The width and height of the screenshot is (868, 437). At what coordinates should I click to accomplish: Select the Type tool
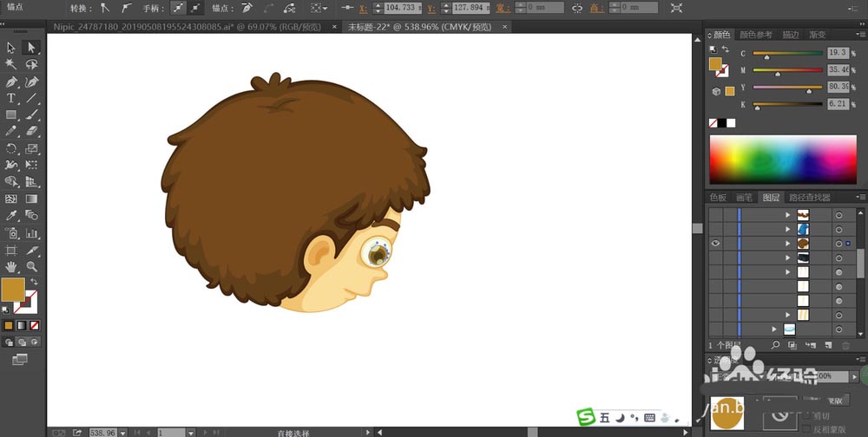[x=11, y=98]
